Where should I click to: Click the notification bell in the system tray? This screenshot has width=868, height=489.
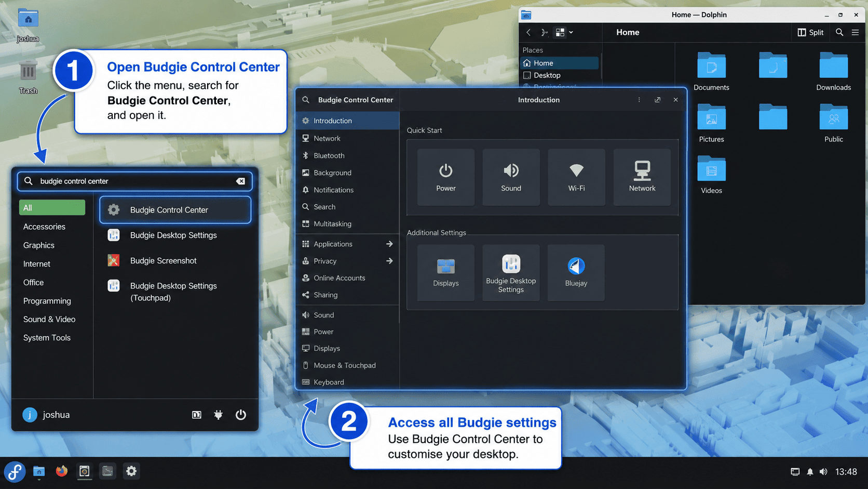point(810,472)
